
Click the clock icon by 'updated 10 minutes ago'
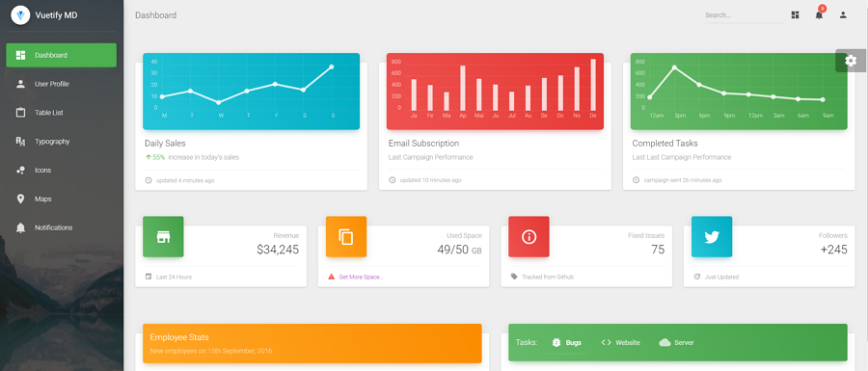tap(393, 180)
